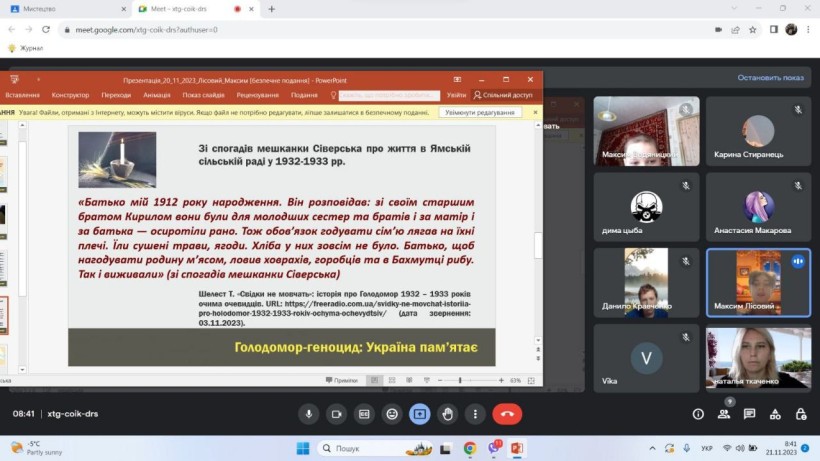Screen dimensions: 820x461
Task: Dismiss the protected view warning bar
Action: click(x=535, y=112)
